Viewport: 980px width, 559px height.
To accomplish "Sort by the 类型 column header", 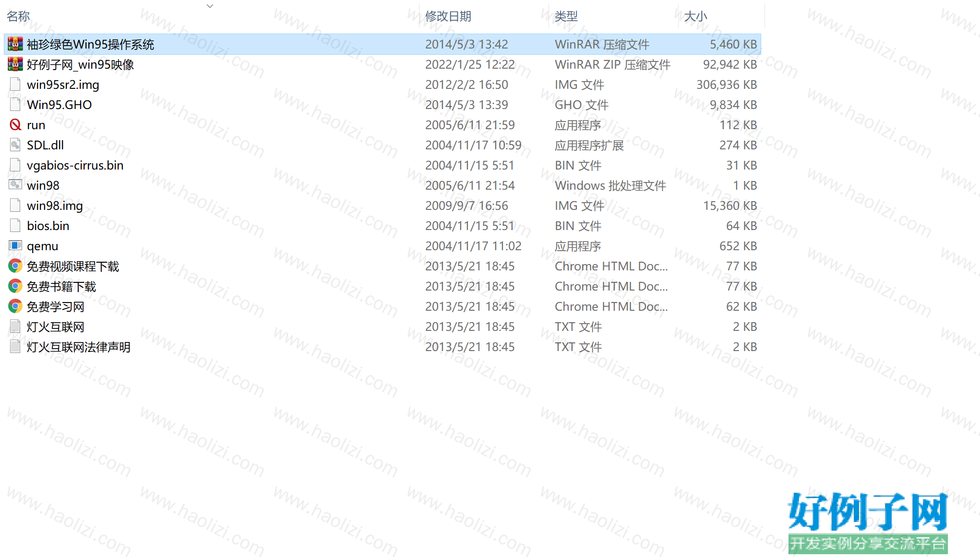I will point(566,16).
